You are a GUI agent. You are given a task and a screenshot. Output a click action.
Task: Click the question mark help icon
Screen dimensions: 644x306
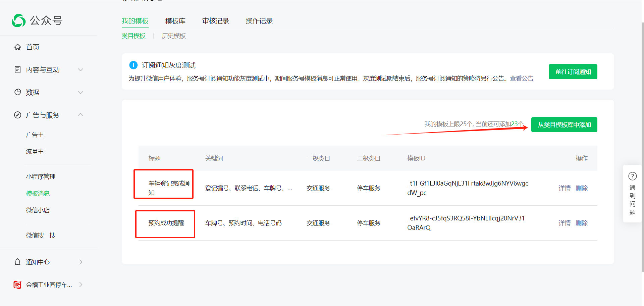(633, 176)
